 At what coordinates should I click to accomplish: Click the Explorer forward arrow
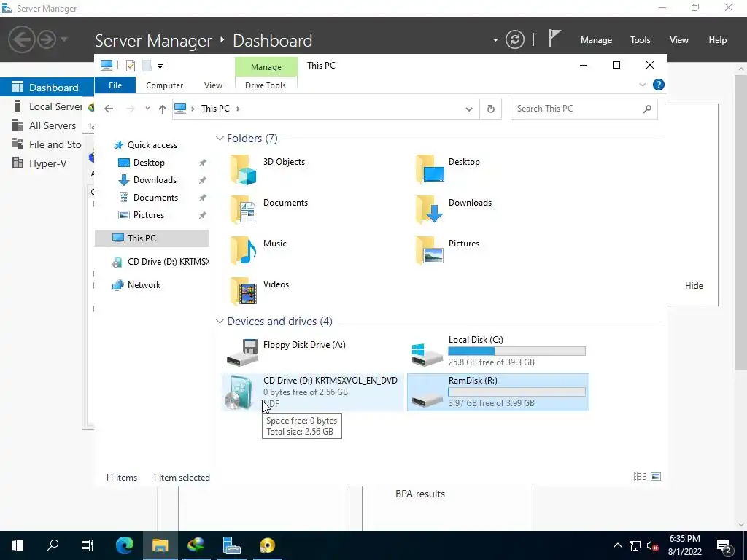coord(130,109)
